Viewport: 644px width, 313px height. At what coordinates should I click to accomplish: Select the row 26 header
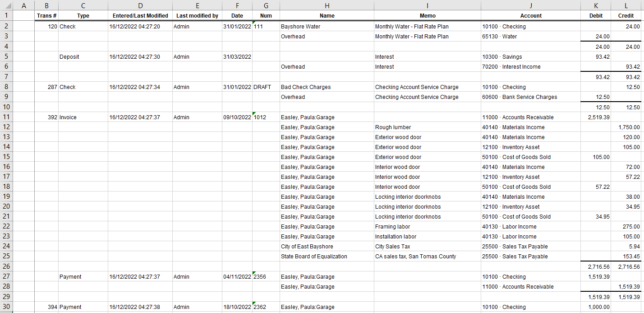(6, 267)
